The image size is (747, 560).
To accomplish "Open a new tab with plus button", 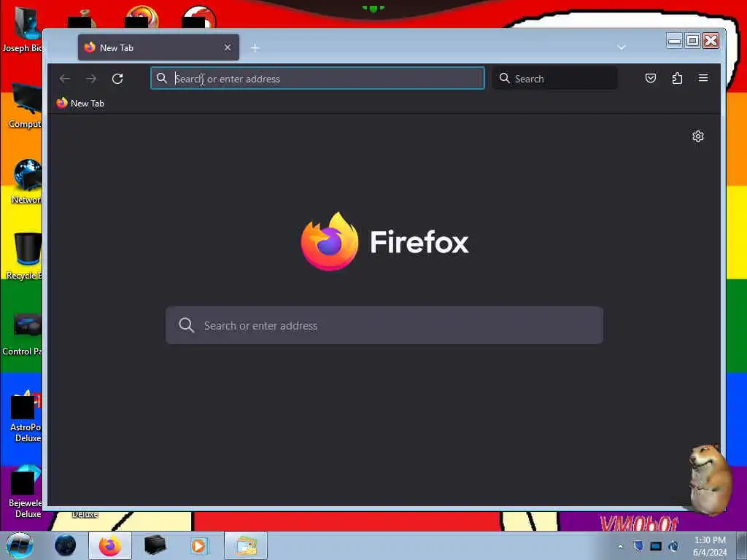I will click(x=255, y=48).
